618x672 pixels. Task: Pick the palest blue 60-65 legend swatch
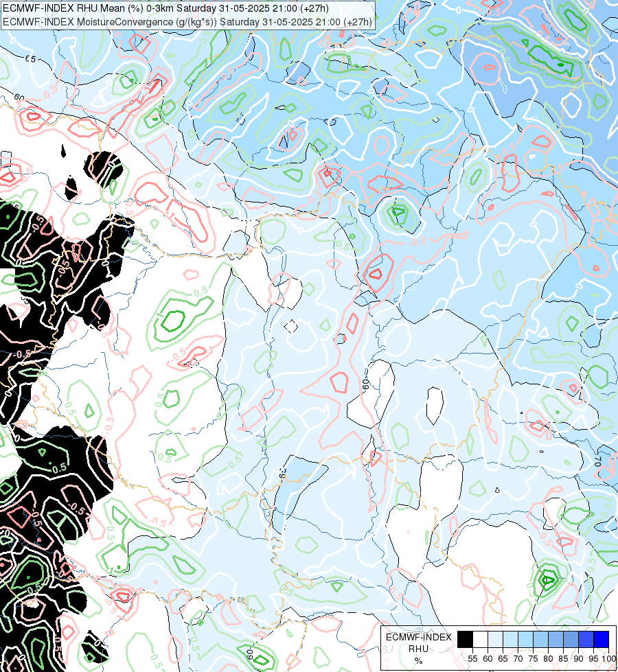click(x=495, y=640)
